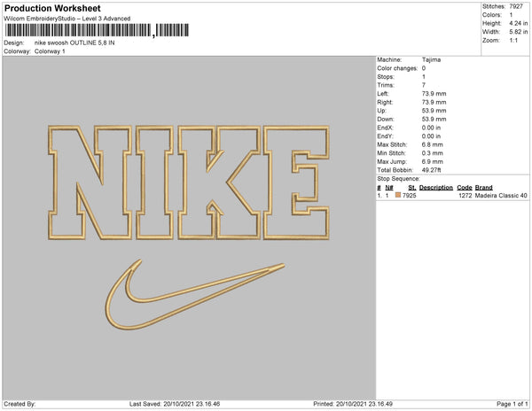Viewport: 532px width, 411px height.
Task: Click the thread color swatch in stop sequence
Action: [398, 195]
